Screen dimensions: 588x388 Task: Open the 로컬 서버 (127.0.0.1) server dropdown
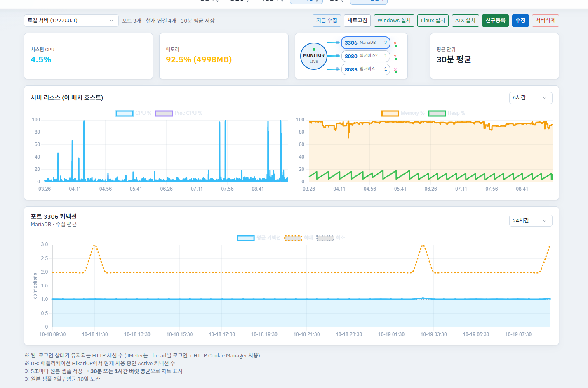[71, 21]
